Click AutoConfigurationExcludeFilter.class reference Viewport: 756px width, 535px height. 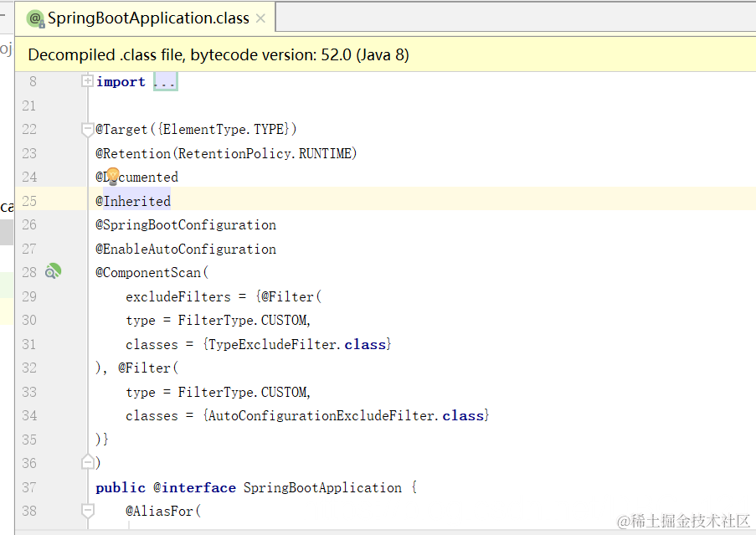click(346, 416)
